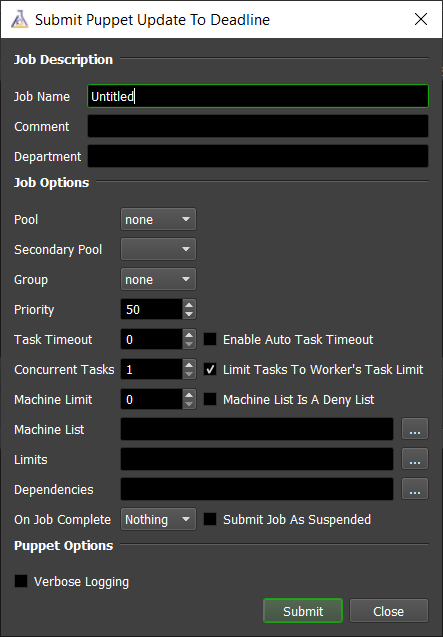This screenshot has height=637, width=443.
Task: Increase Machine Limit with the up arrow
Action: 189,395
